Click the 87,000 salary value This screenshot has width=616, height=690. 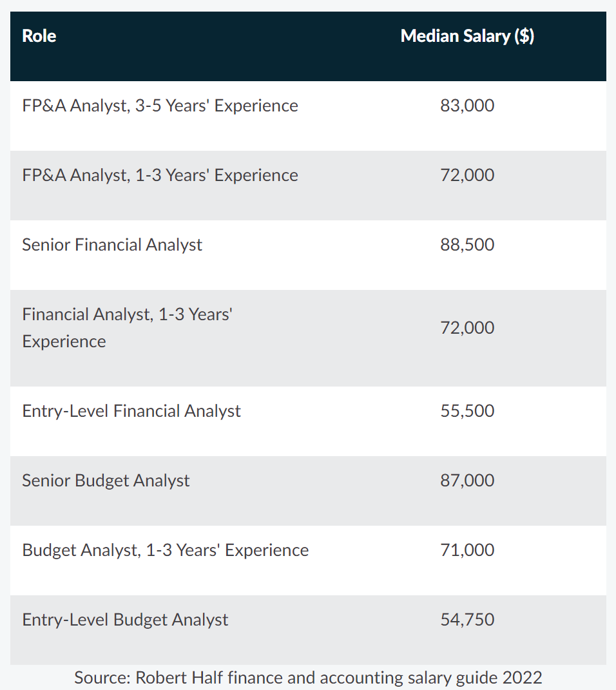[x=467, y=481]
